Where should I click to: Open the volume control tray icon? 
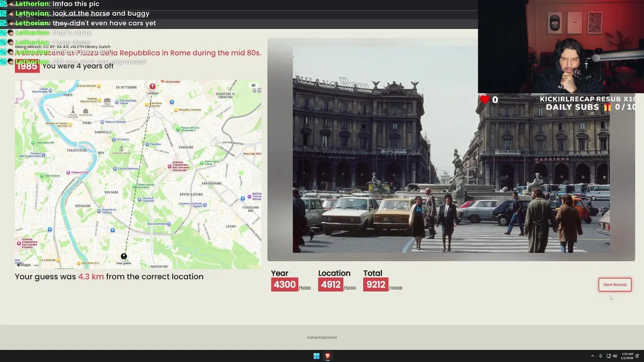click(614, 356)
